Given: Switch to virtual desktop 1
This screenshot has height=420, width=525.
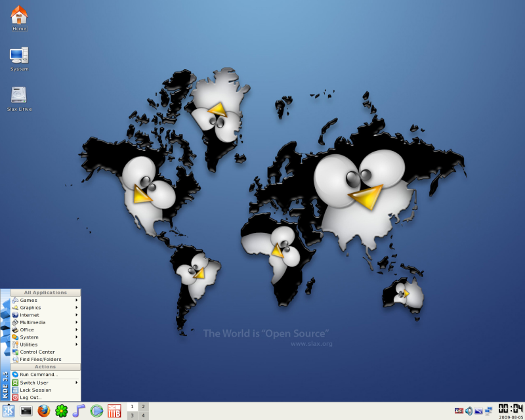Looking at the screenshot, I should point(133,407).
